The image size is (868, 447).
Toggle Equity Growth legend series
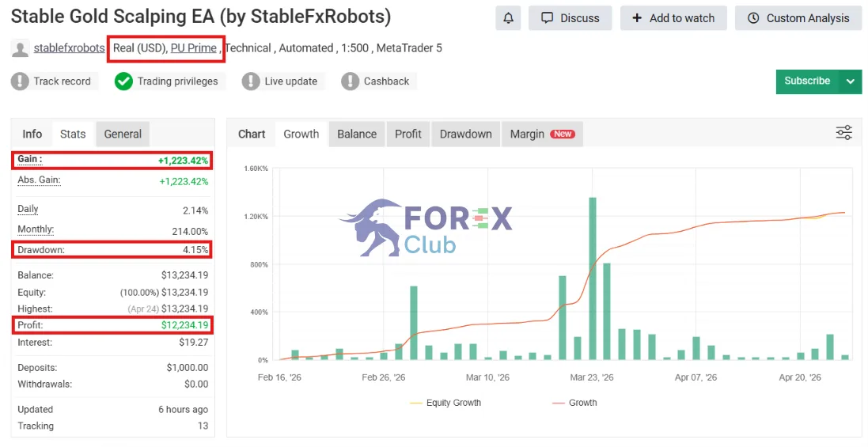pos(445,403)
